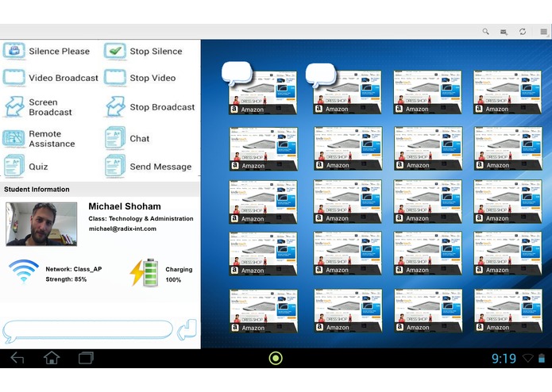Click the Remote Assistance label
The image size is (552, 392).
(52, 139)
